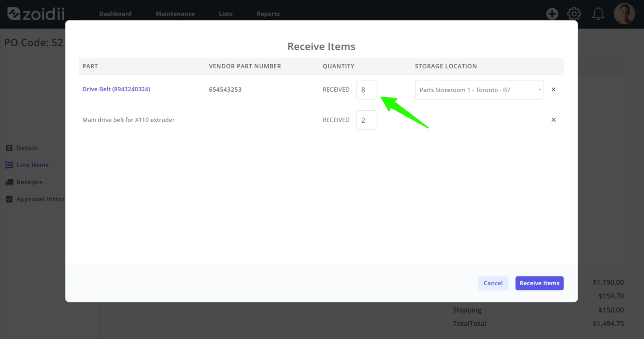Go to Receipts section
This screenshot has height=339, width=644.
30,182
